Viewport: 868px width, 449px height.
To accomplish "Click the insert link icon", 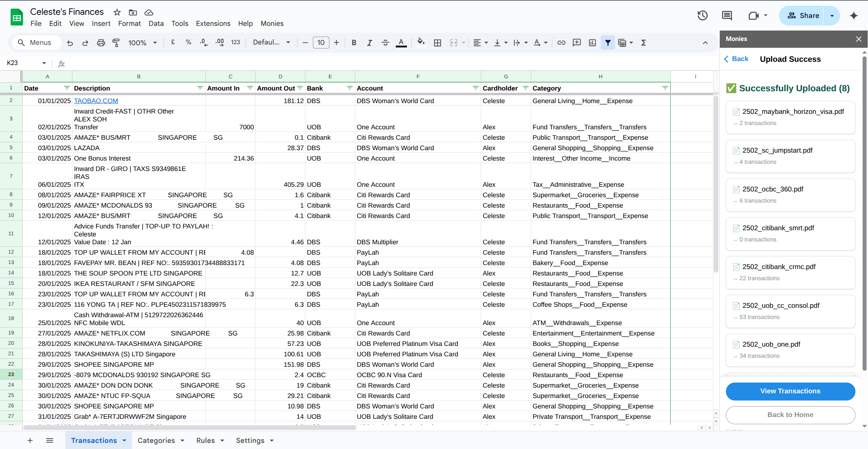I will [561, 43].
